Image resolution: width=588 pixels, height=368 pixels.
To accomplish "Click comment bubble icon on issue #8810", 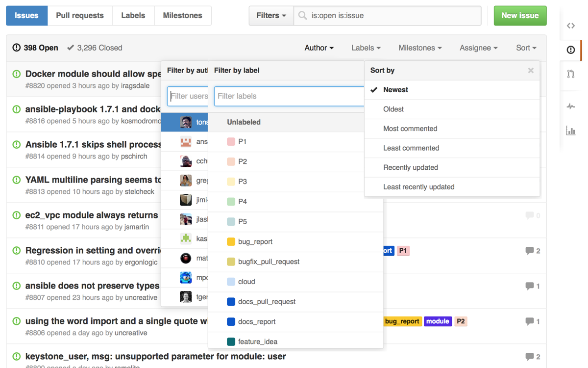I will tap(529, 251).
